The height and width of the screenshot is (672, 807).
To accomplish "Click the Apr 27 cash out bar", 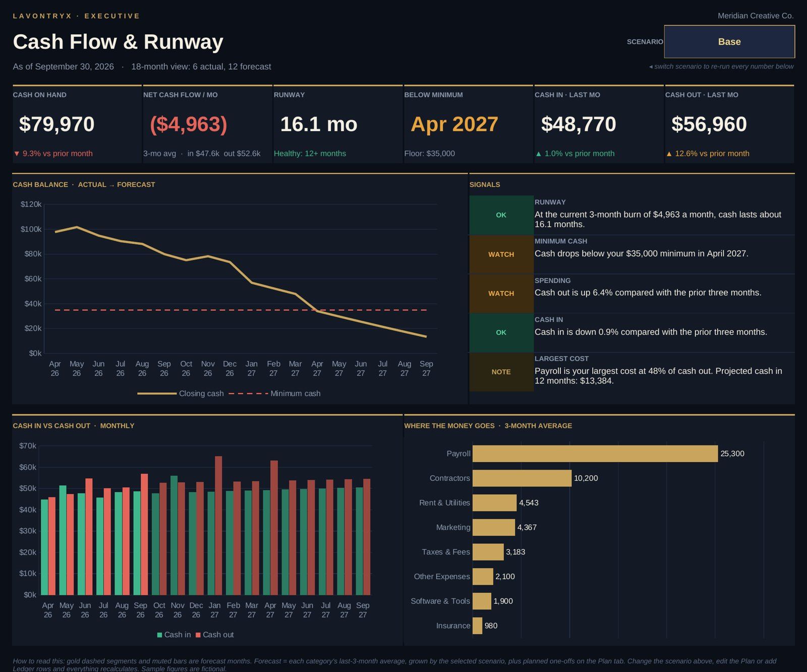I will click(274, 528).
